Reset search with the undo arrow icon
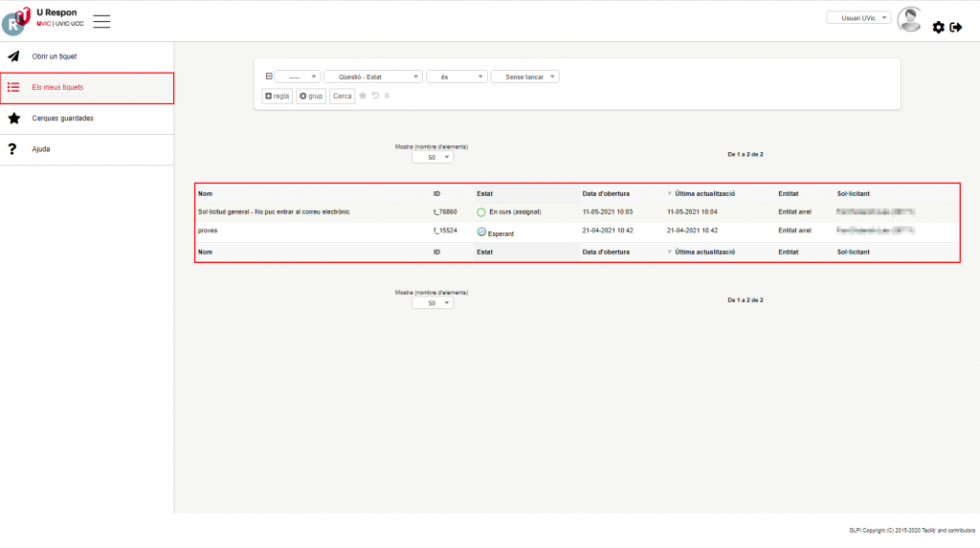Viewport: 980px width, 548px height. point(375,96)
